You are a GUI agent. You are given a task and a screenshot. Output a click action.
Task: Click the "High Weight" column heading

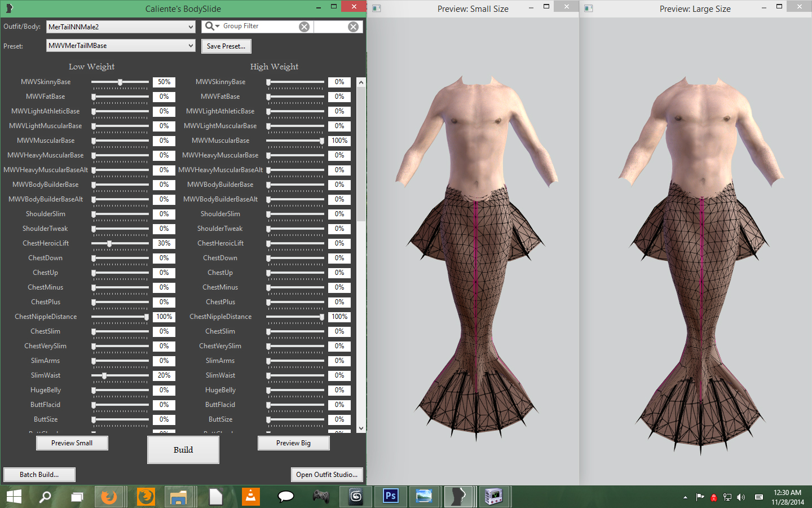[274, 67]
